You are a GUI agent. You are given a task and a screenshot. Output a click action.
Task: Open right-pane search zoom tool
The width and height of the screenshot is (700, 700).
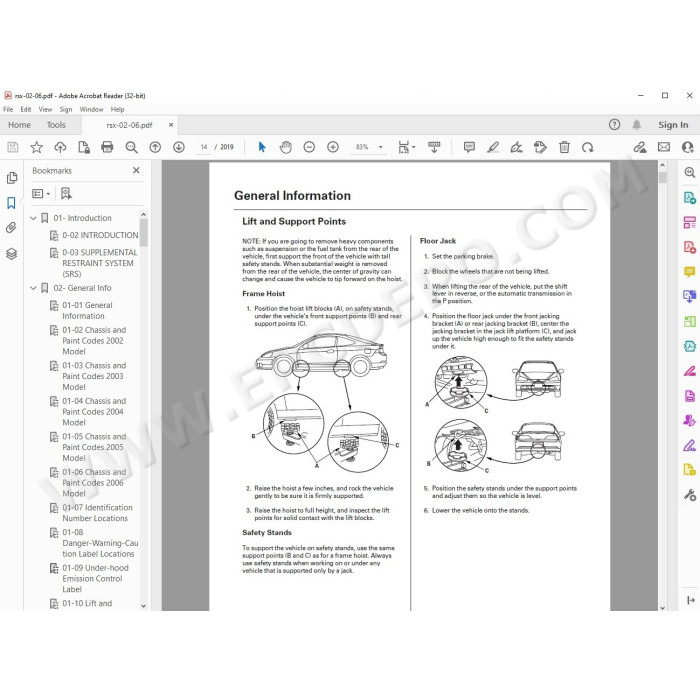(690, 172)
